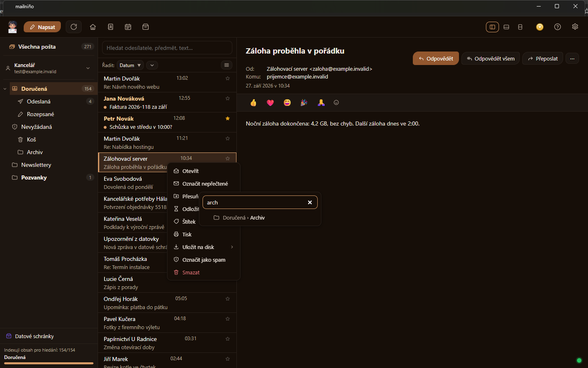Choose Smazat in the context menu
588x368 pixels.
coord(204,272)
